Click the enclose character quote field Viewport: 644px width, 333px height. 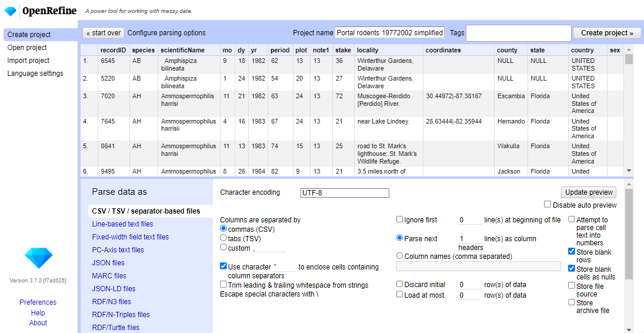coord(284,267)
